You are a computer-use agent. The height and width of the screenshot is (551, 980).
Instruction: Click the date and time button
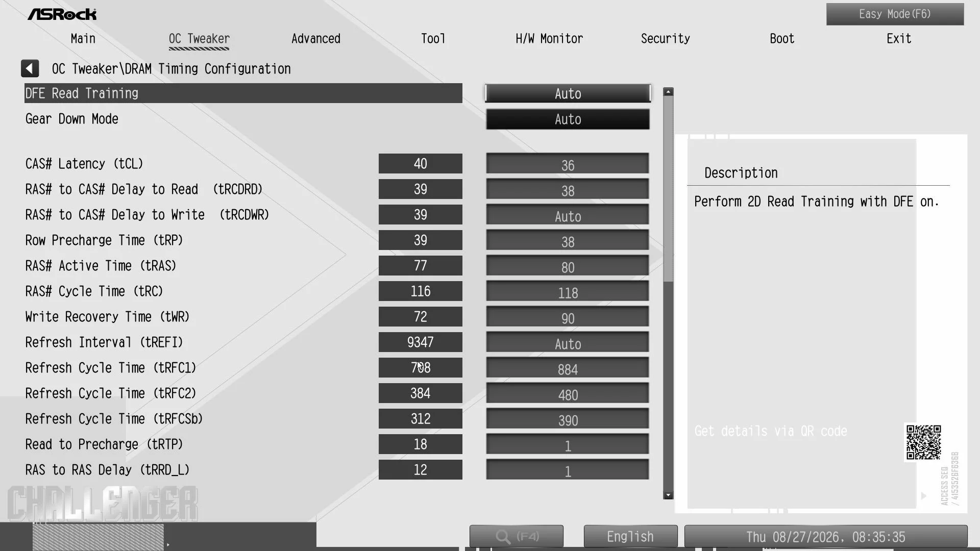click(x=825, y=536)
